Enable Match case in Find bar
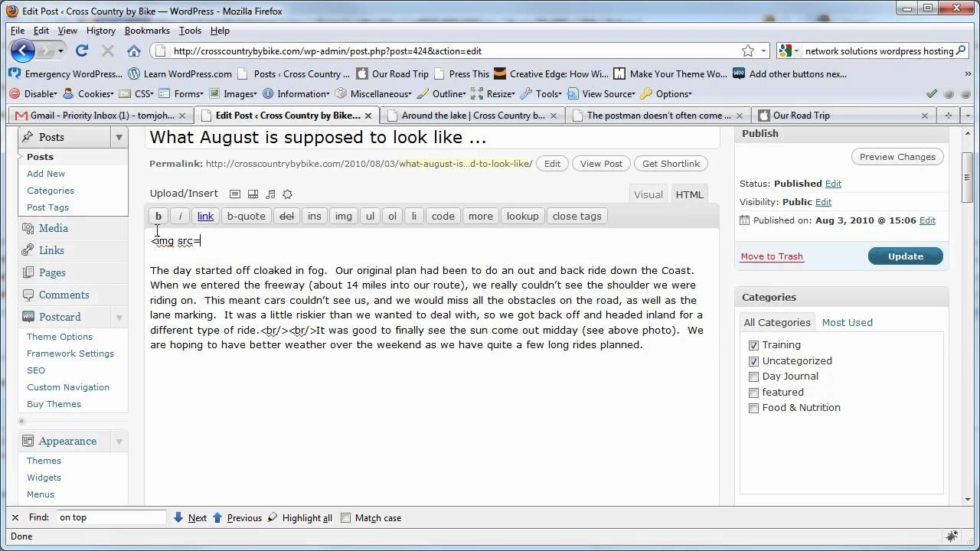The width and height of the screenshot is (980, 551). coord(346,517)
